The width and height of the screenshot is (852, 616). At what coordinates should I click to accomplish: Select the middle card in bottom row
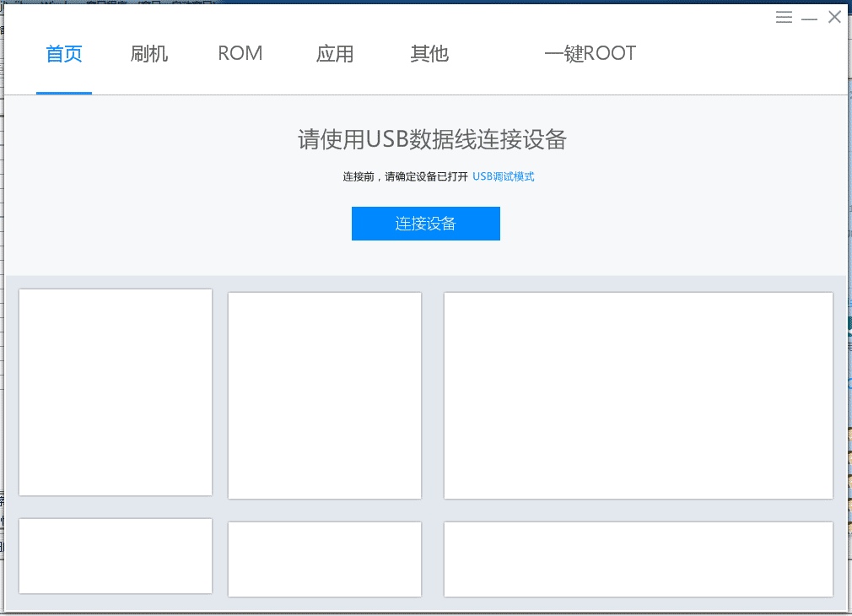tap(324, 559)
